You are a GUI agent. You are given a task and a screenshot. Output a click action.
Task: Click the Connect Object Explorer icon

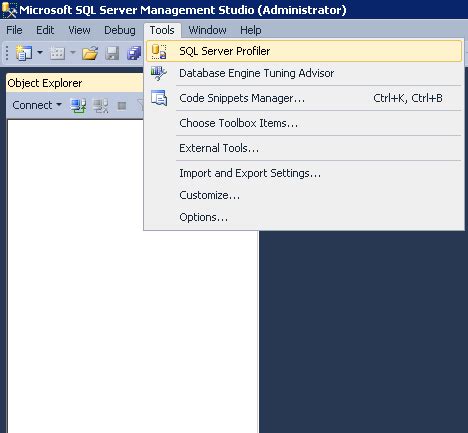click(78, 105)
